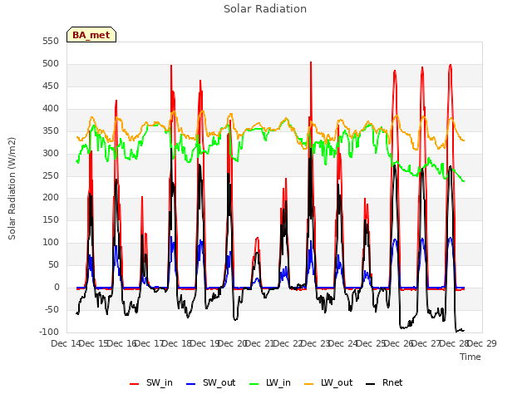Click the blue SW_out legend swatch
532x399 pixels.
[x=191, y=384]
